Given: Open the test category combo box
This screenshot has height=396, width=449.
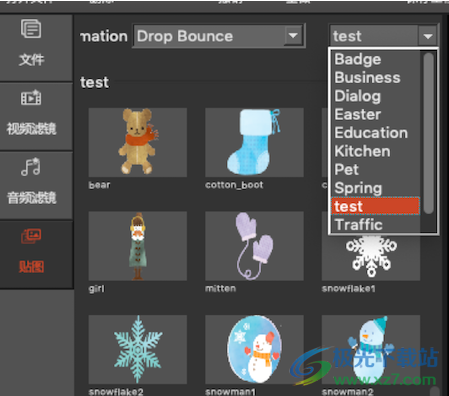Looking at the screenshot, I should (383, 36).
